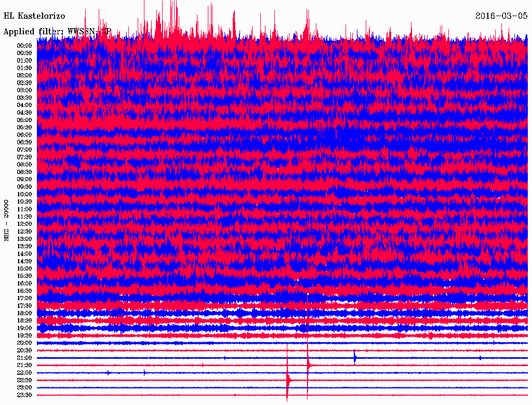This screenshot has height=405, width=532.
Task: Select the 22:00 time label
Action: click(24, 373)
